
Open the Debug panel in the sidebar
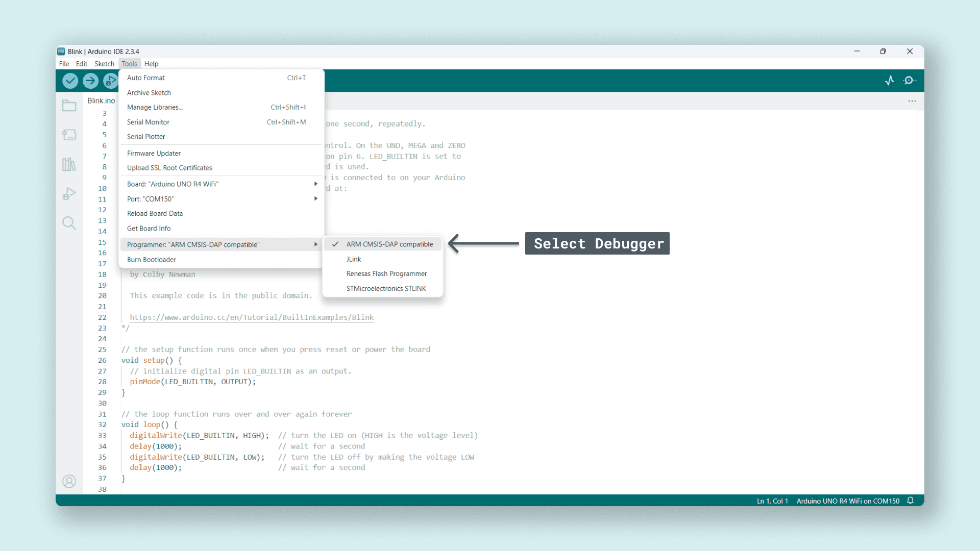pos(69,194)
